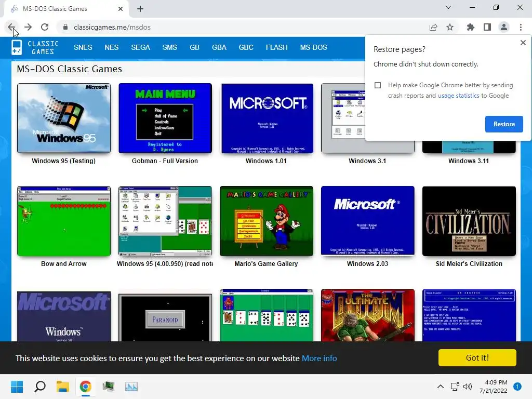The height and width of the screenshot is (399, 532).
Task: Open the Windows 2.03 thumbnail
Action: [x=368, y=220]
